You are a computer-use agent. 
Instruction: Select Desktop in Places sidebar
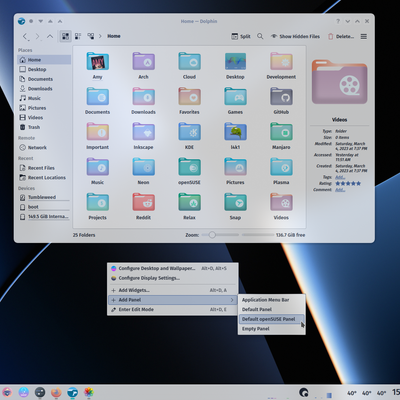[44, 69]
